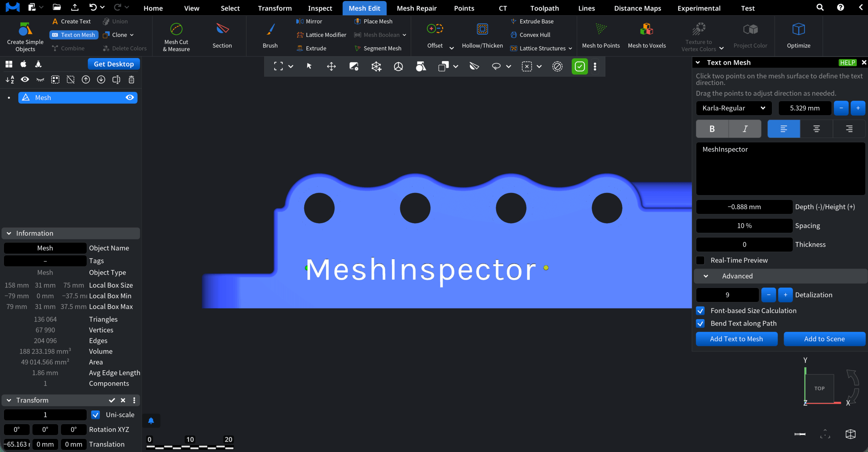The height and width of the screenshot is (452, 868).
Task: Click the Add Text to Mesh button
Action: (736, 339)
